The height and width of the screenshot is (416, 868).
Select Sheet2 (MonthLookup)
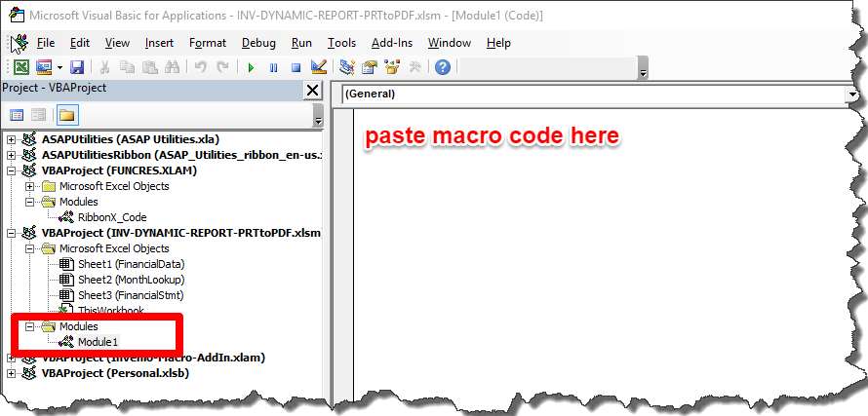[x=132, y=280]
